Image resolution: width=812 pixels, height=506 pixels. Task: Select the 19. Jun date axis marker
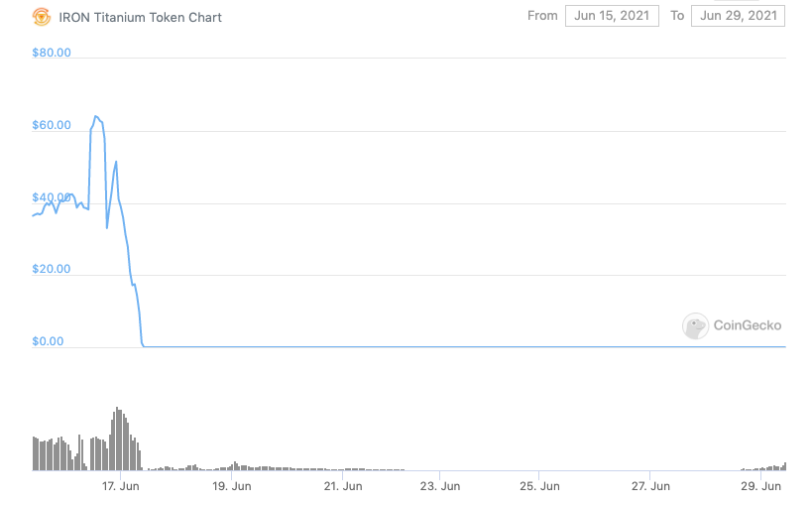click(230, 486)
